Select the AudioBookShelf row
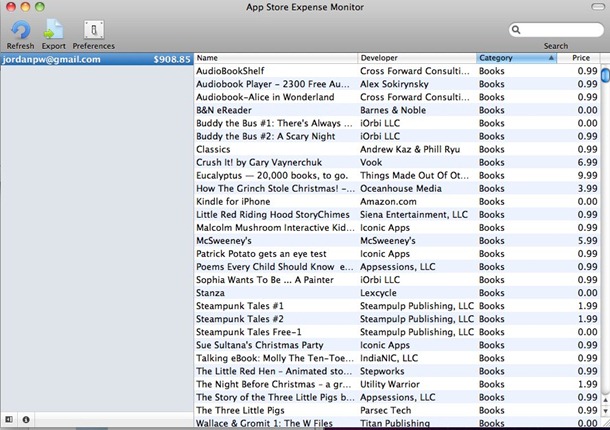The width and height of the screenshot is (610, 430). pos(397,71)
